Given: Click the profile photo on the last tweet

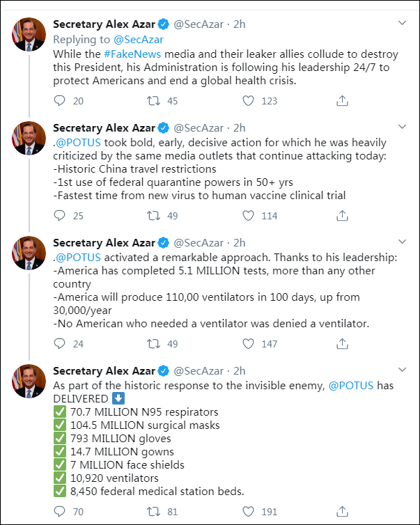Looking at the screenshot, I should click(27, 381).
